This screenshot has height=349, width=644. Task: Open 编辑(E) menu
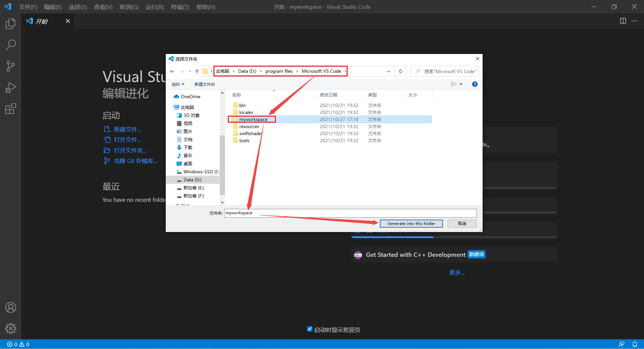[53, 7]
